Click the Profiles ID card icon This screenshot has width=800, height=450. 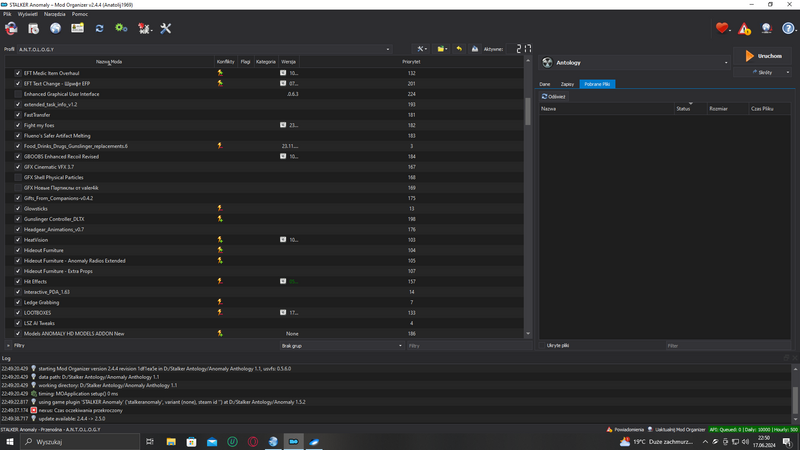(77, 29)
